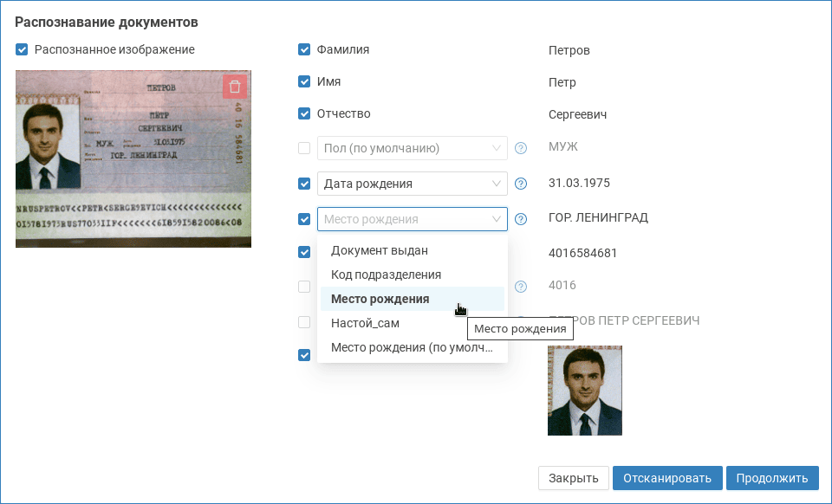
Task: Delete the scanned passport image using trash icon
Action: click(x=235, y=86)
